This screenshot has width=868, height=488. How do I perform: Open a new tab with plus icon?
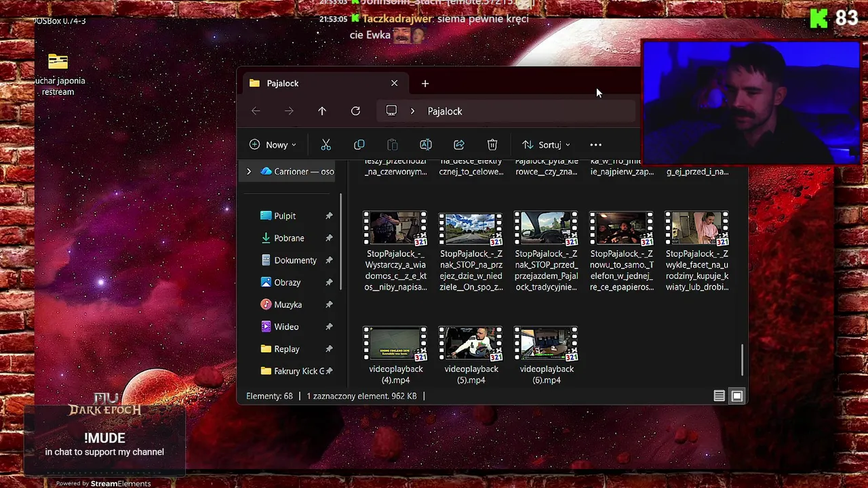[x=425, y=83]
